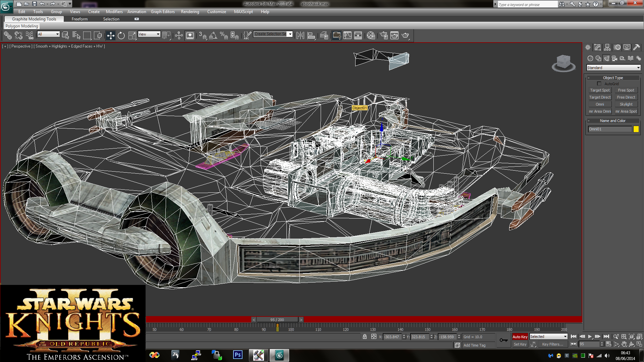Choose the Rectangular Selection Region tool
The height and width of the screenshot is (362, 644).
point(87,35)
